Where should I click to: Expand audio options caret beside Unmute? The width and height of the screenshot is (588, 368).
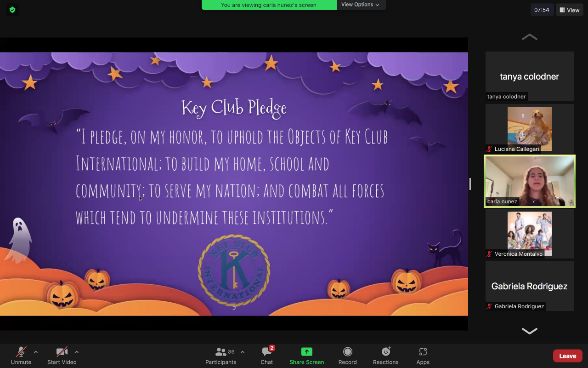pos(36,352)
